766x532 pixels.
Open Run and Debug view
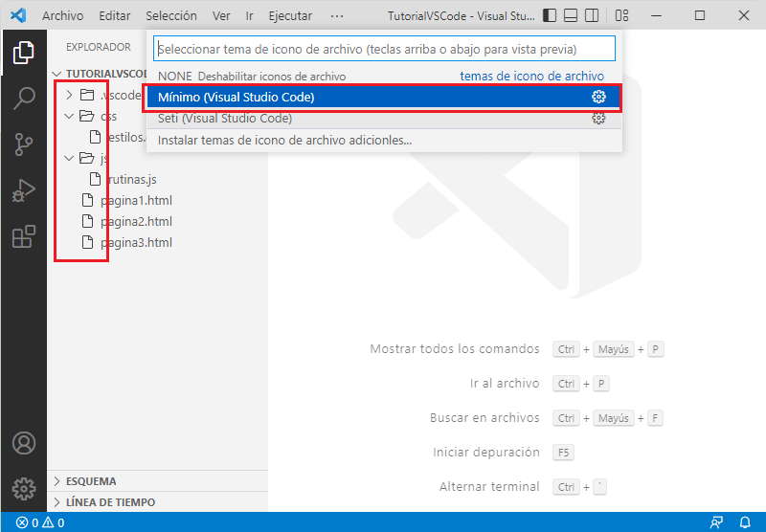coord(23,190)
